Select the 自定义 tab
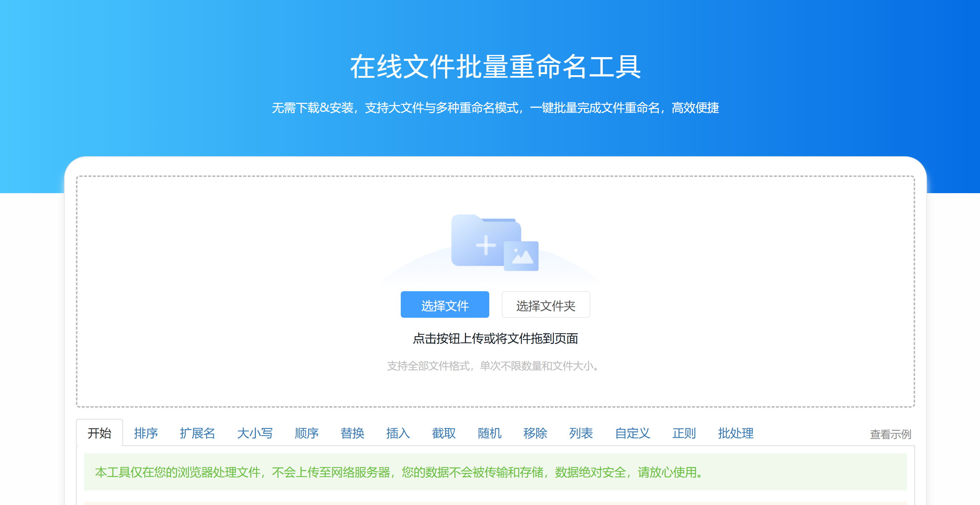 pos(633,433)
